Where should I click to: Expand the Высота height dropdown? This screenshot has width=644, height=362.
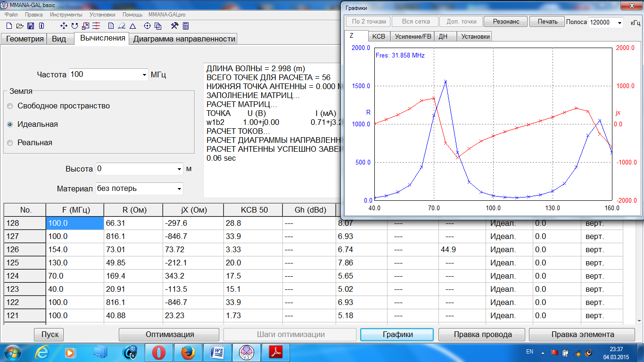179,169
